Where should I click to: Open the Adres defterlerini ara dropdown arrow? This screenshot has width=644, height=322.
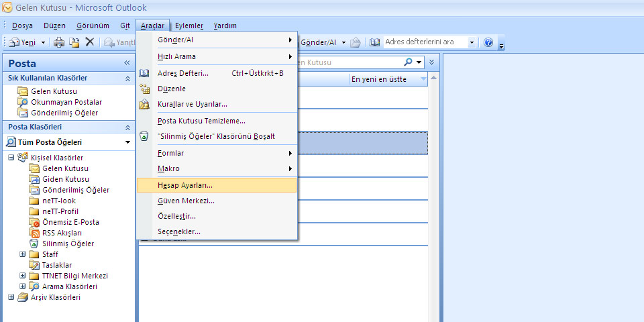click(472, 42)
